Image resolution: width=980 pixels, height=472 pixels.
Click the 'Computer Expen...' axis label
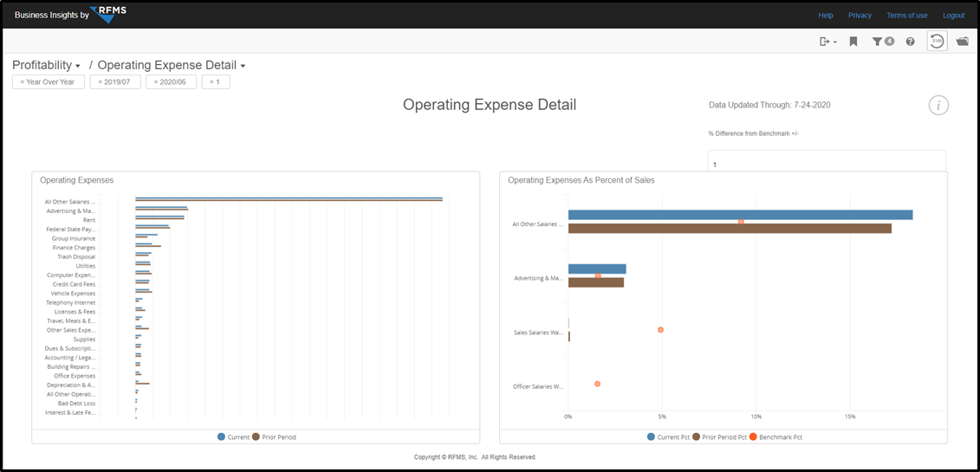[x=72, y=275]
